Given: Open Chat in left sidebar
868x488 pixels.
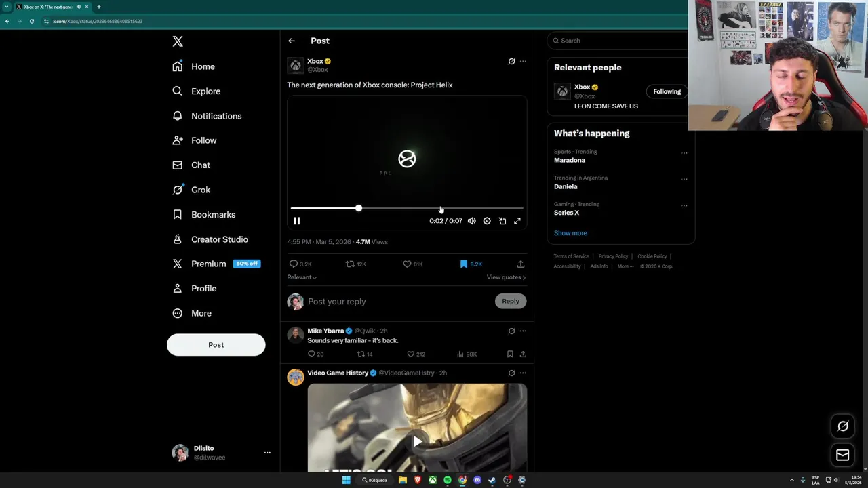Looking at the screenshot, I should (x=191, y=165).
